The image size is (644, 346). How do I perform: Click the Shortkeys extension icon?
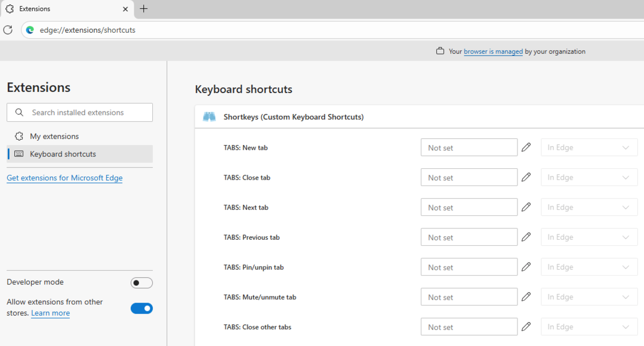(x=209, y=117)
